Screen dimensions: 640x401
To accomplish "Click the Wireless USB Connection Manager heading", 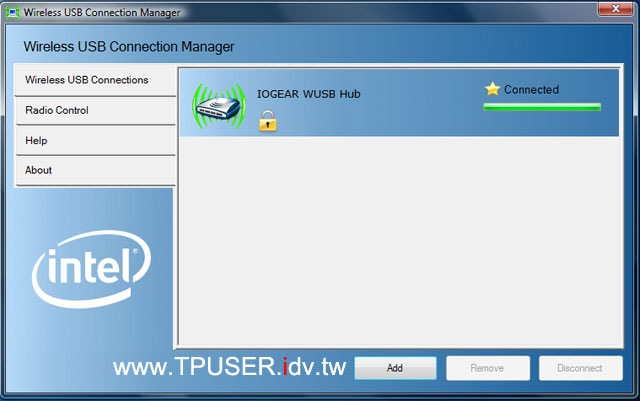I will 129,47.
